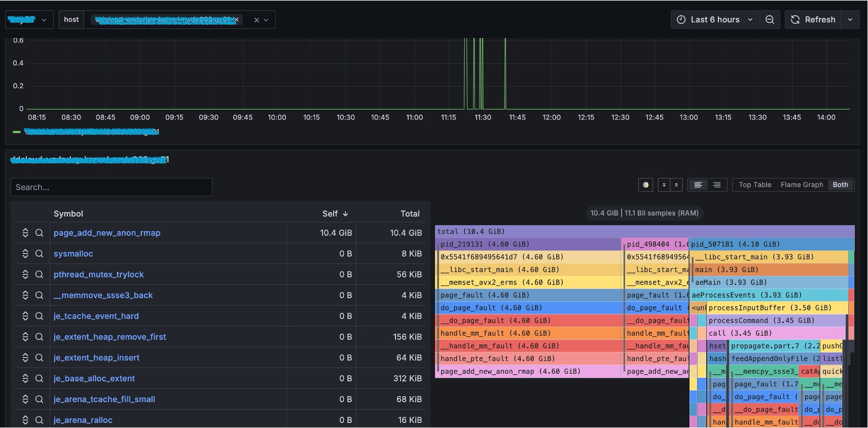Click the expand all groups double-chevron down icon
Image resolution: width=868 pixels, height=428 pixels.
[664, 185]
